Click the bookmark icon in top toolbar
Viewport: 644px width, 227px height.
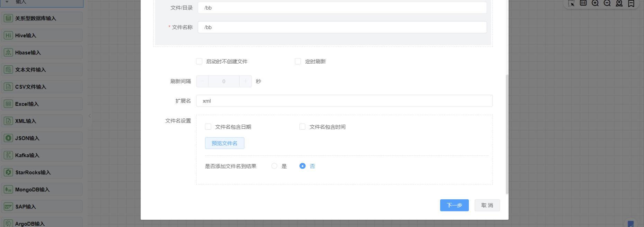(631, 3)
